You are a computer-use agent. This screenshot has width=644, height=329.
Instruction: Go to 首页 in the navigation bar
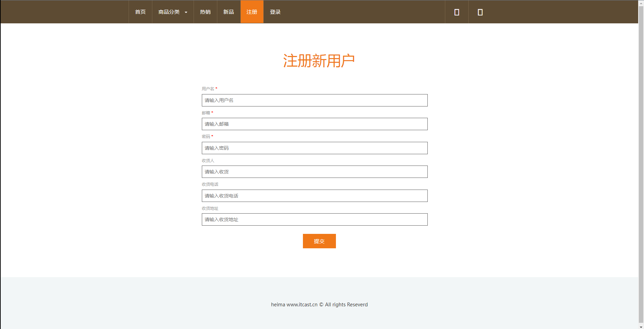[140, 12]
